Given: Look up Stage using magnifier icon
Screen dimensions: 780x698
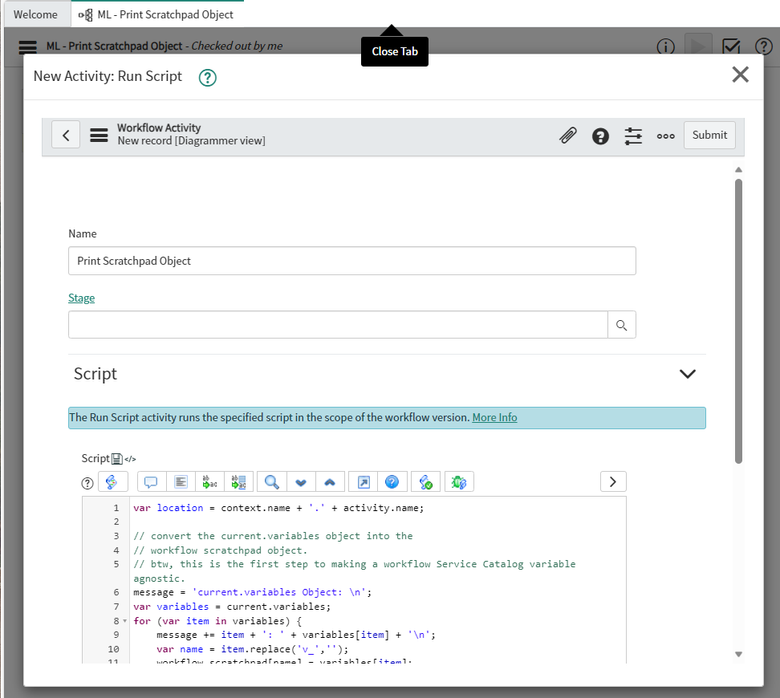Looking at the screenshot, I should (621, 325).
